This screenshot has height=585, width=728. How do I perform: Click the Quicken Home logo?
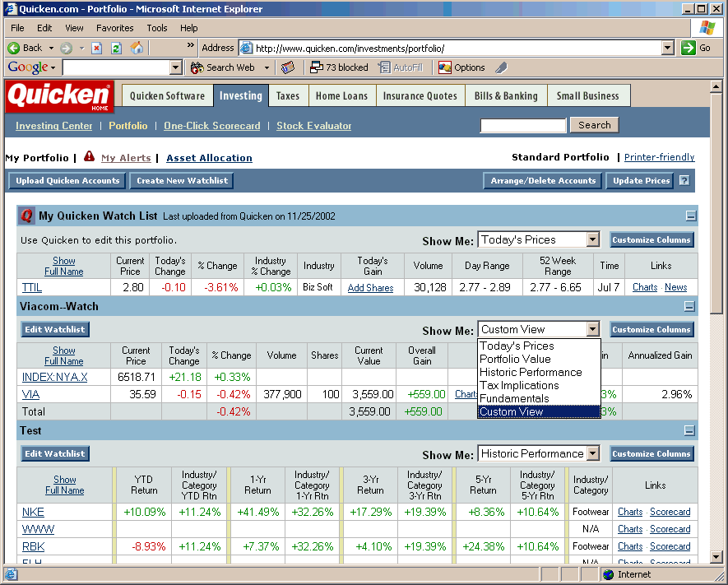pos(59,96)
